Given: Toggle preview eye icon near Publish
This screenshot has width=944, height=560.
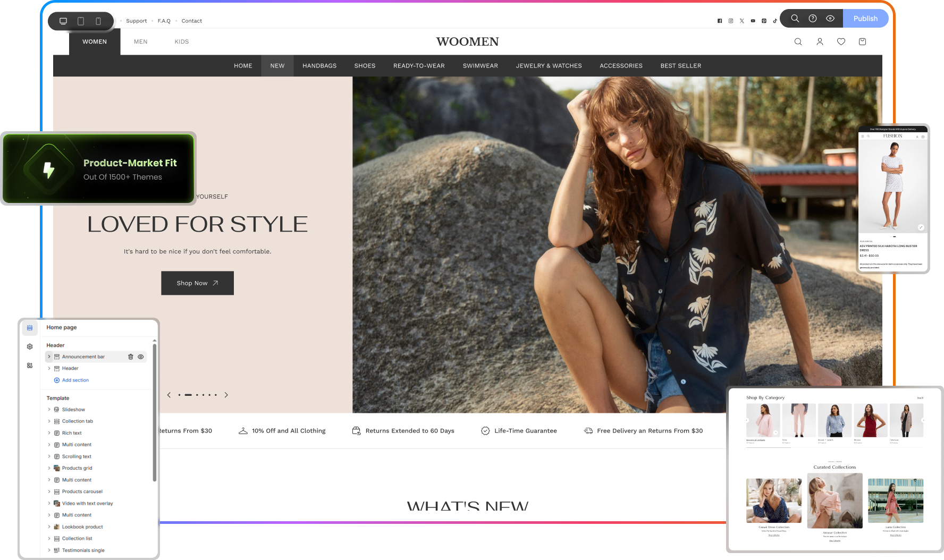Looking at the screenshot, I should 830,19.
